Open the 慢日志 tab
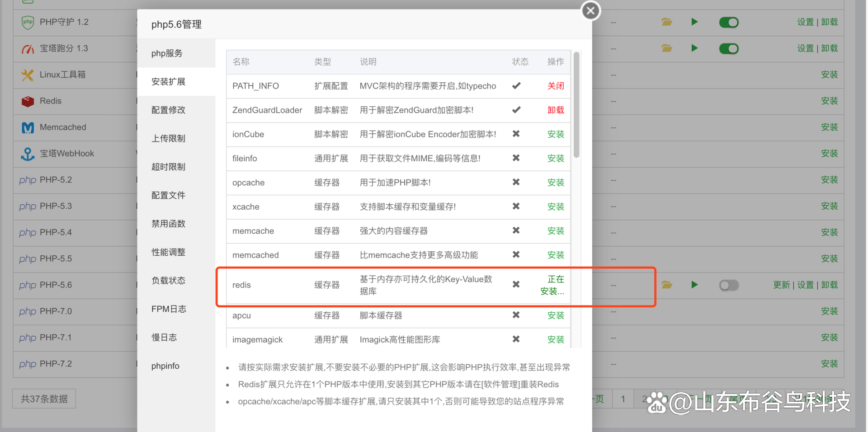This screenshot has width=868, height=432. pos(176,338)
